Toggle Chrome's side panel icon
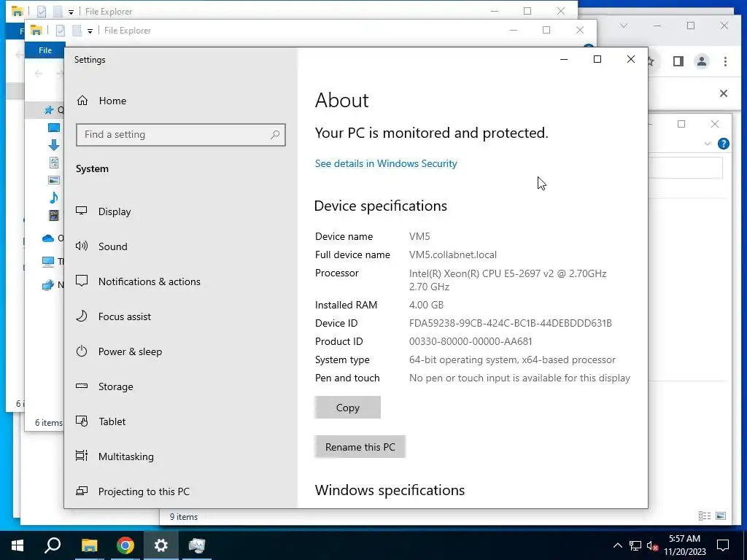747x560 pixels. [678, 61]
